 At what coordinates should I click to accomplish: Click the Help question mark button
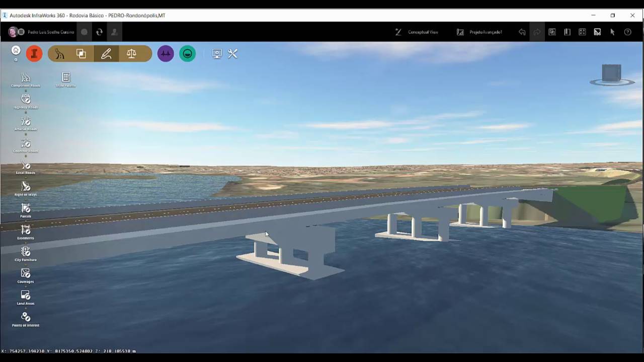tap(627, 32)
